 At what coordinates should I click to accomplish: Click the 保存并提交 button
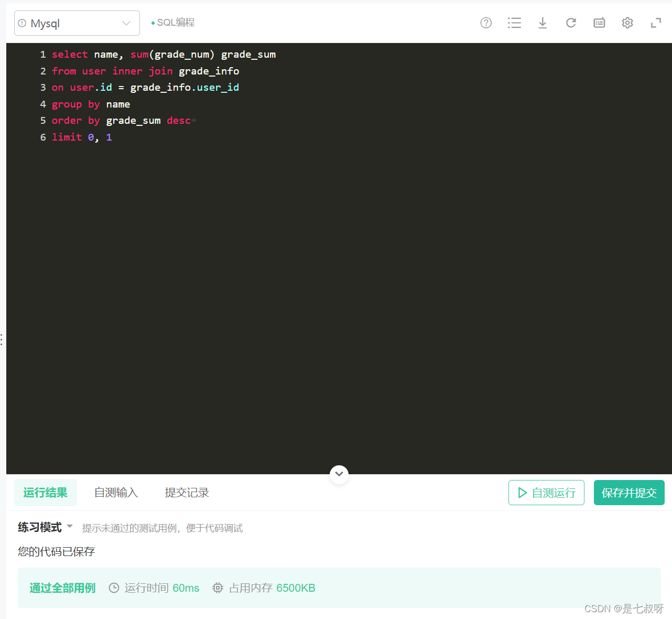point(629,493)
